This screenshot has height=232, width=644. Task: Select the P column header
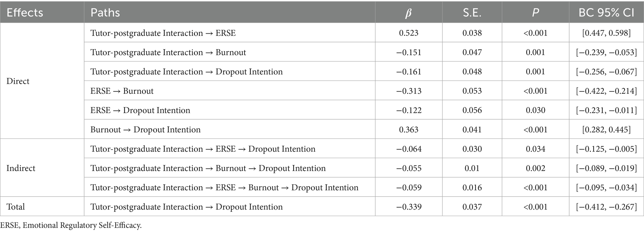point(535,13)
